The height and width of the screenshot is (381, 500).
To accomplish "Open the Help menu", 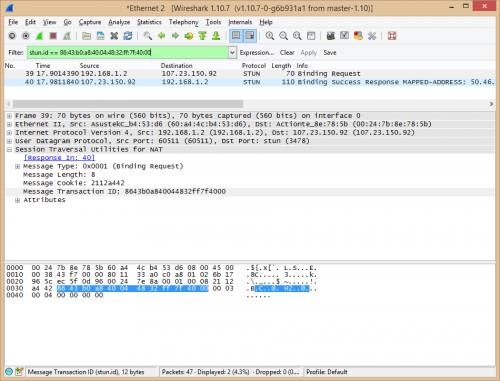I will click(266, 22).
